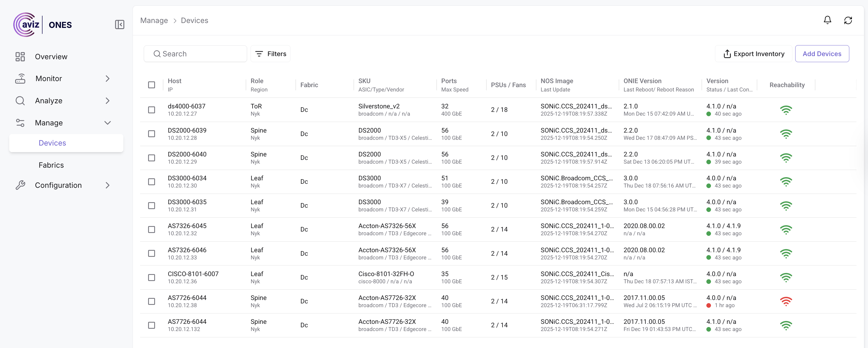868x348 pixels.
Task: Click Export Inventory button
Action: (x=754, y=54)
